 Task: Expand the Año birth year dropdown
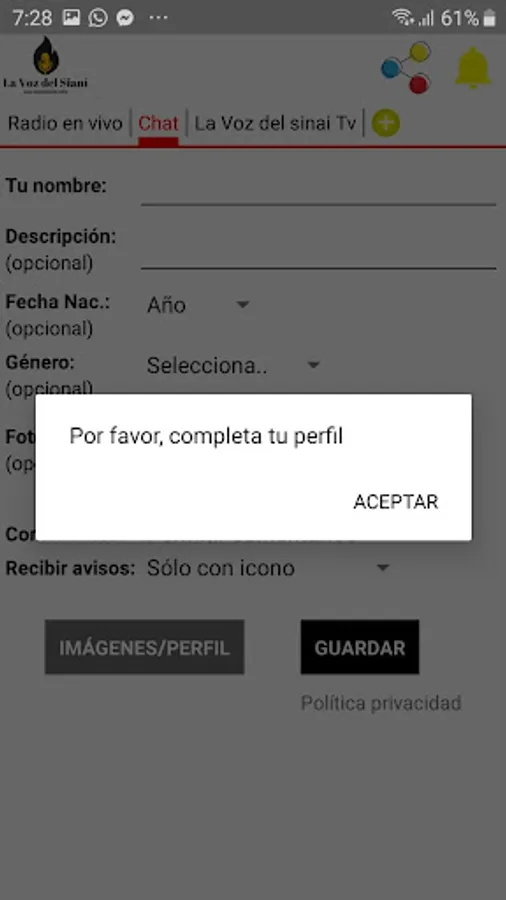198,305
